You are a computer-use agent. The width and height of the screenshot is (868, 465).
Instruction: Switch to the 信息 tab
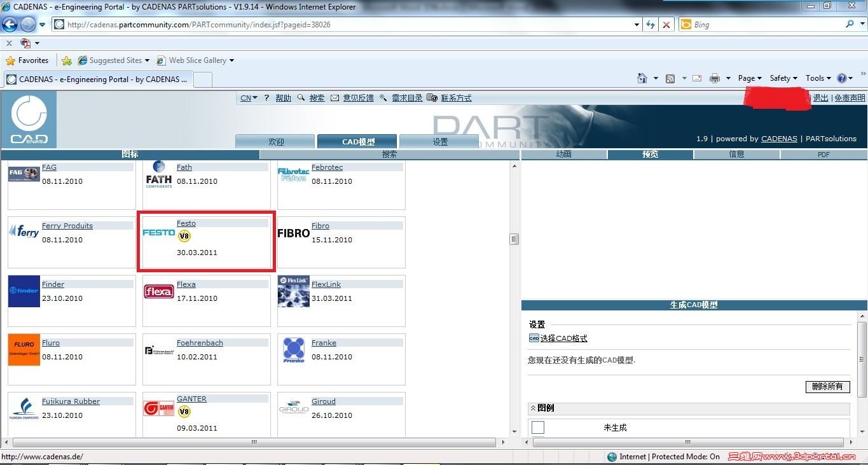[737, 155]
